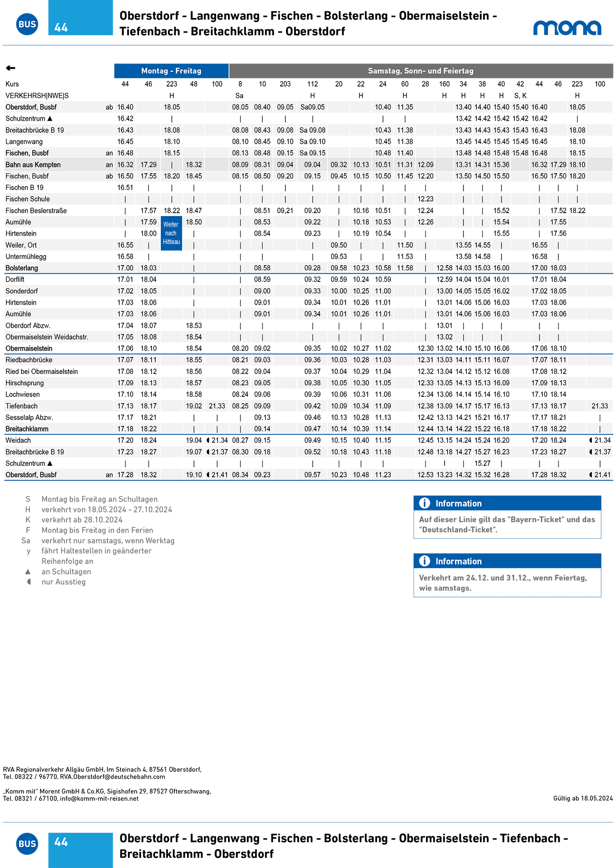Click the Bayern-Ticket and Deutschland-Ticket notice text
616x868 pixels.
point(507,524)
